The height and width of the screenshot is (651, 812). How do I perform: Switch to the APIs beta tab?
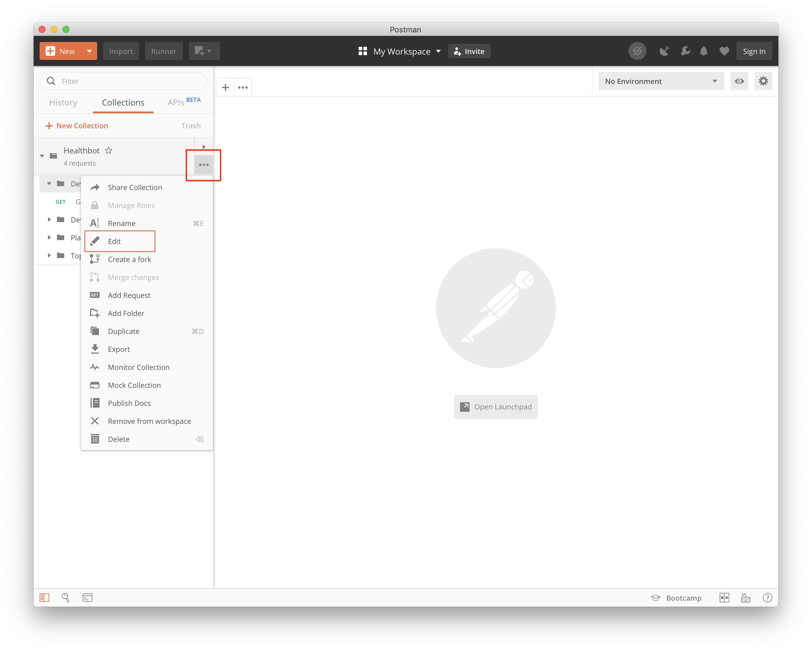point(184,102)
